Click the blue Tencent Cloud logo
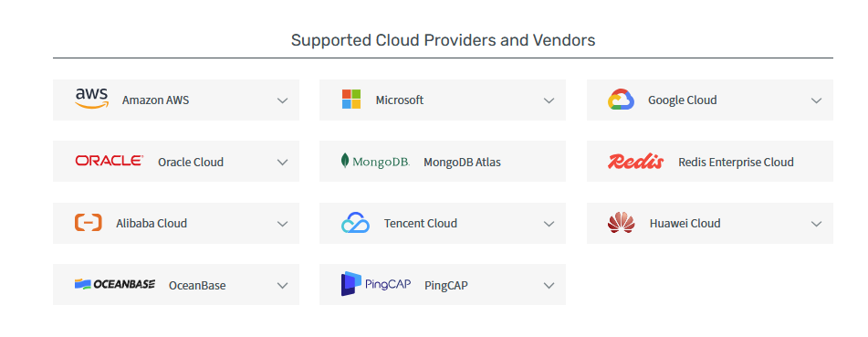Viewport: 868px width, 337px height. click(355, 223)
